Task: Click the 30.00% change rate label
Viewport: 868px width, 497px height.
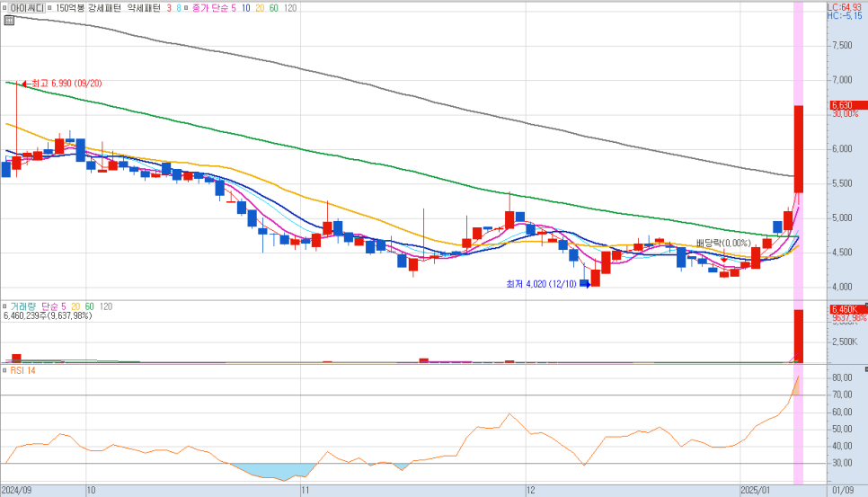Action: [846, 113]
